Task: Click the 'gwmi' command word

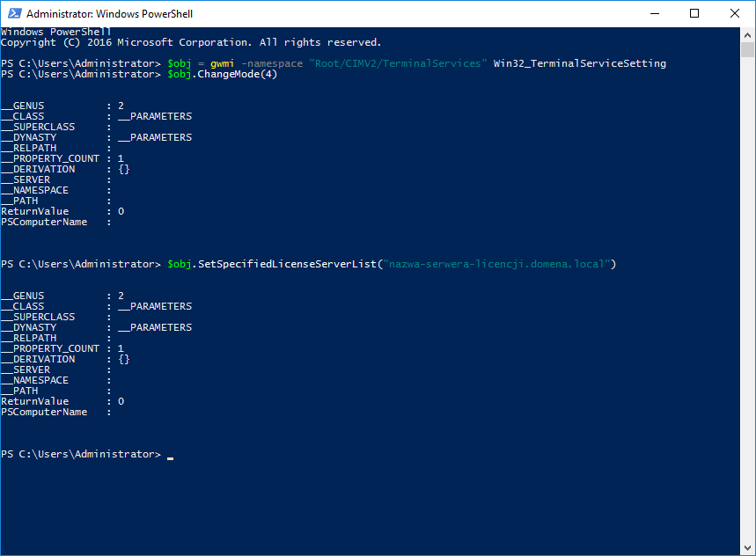Action: coord(222,63)
